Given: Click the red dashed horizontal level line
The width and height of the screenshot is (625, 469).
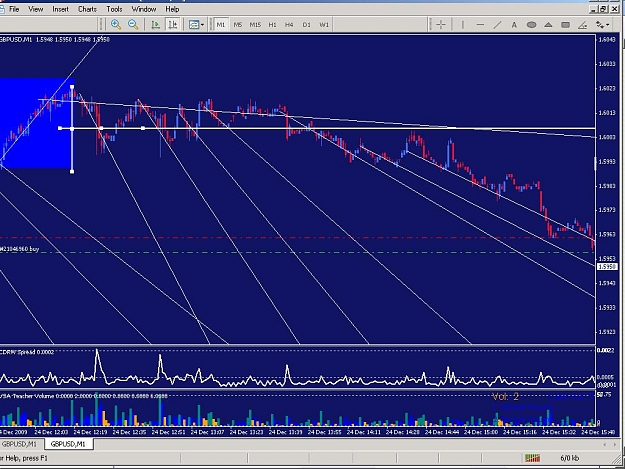Looking at the screenshot, I should click(297, 237).
